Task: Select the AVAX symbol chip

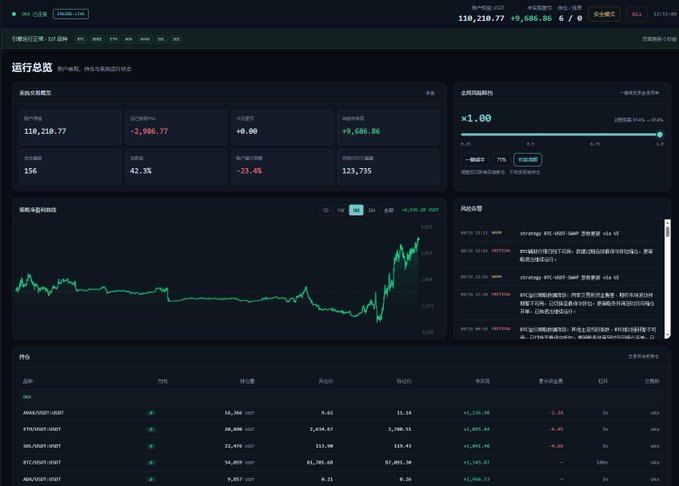Action: tap(145, 39)
